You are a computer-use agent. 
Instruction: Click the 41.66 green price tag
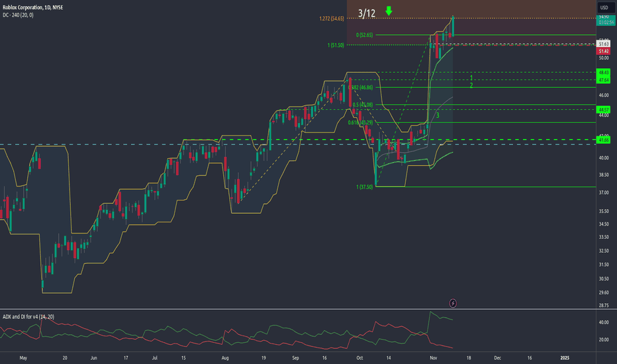604,140
